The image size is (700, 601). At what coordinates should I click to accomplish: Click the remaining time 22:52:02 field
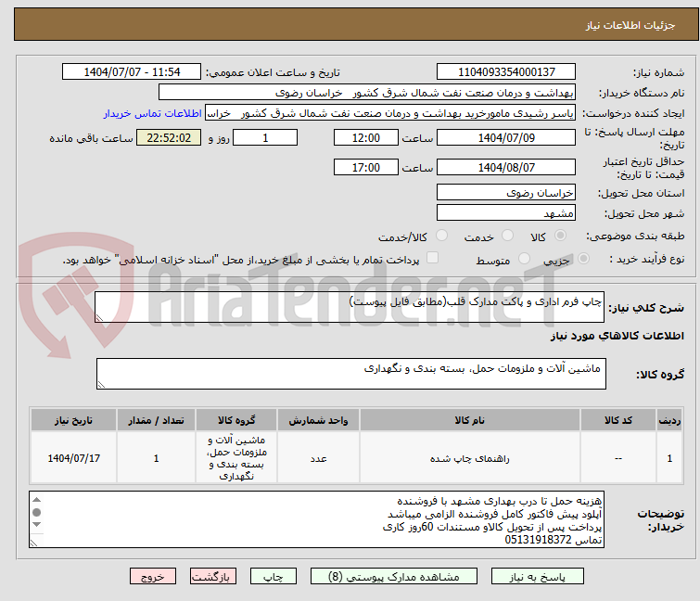pos(169,137)
